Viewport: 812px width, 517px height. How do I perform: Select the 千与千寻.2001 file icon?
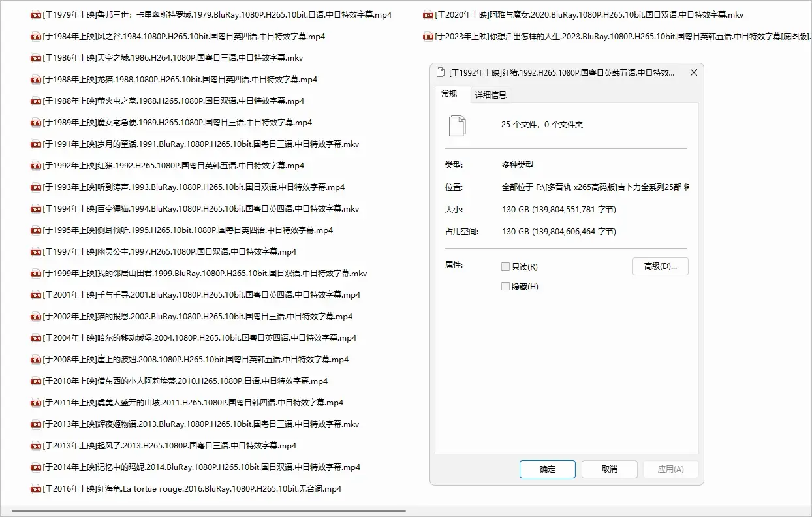click(36, 295)
